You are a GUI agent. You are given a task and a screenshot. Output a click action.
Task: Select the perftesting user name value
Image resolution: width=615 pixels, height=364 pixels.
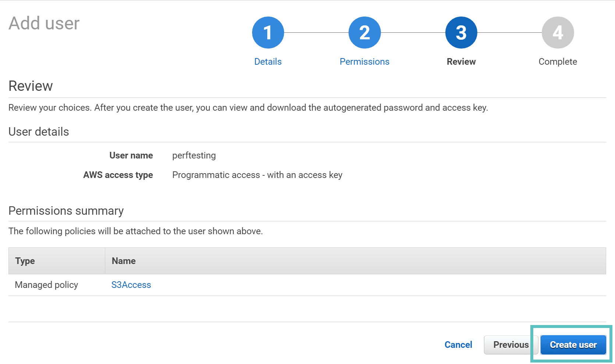point(194,155)
